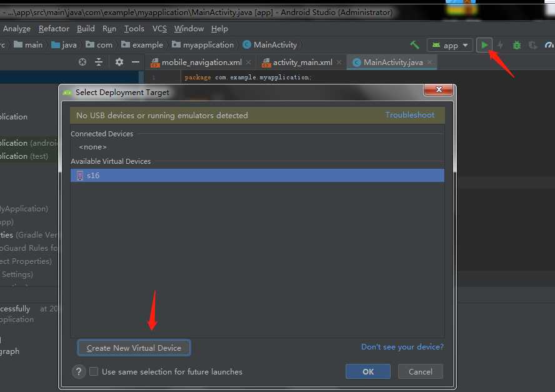Open project panel settings gear

[x=119, y=62]
